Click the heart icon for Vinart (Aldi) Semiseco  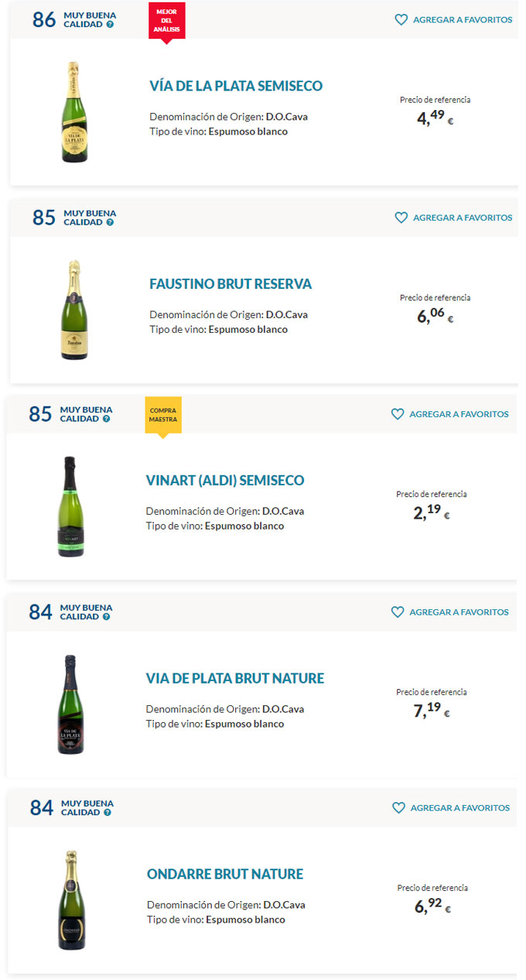click(398, 415)
